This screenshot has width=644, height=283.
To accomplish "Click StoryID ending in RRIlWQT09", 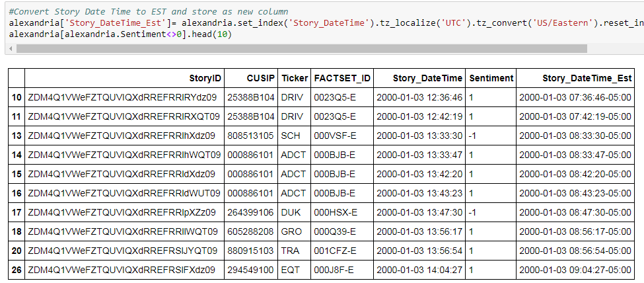I will tap(123, 231).
